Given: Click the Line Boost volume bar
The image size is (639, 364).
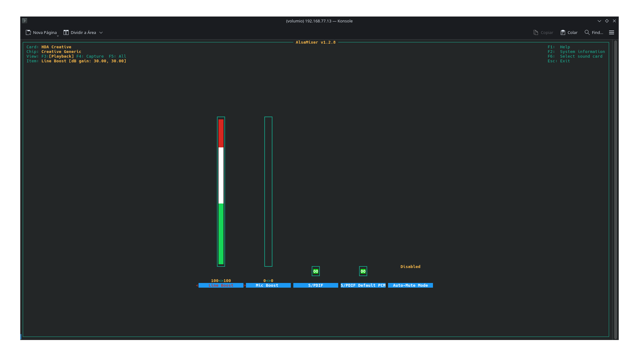Looking at the screenshot, I should (x=221, y=191).
